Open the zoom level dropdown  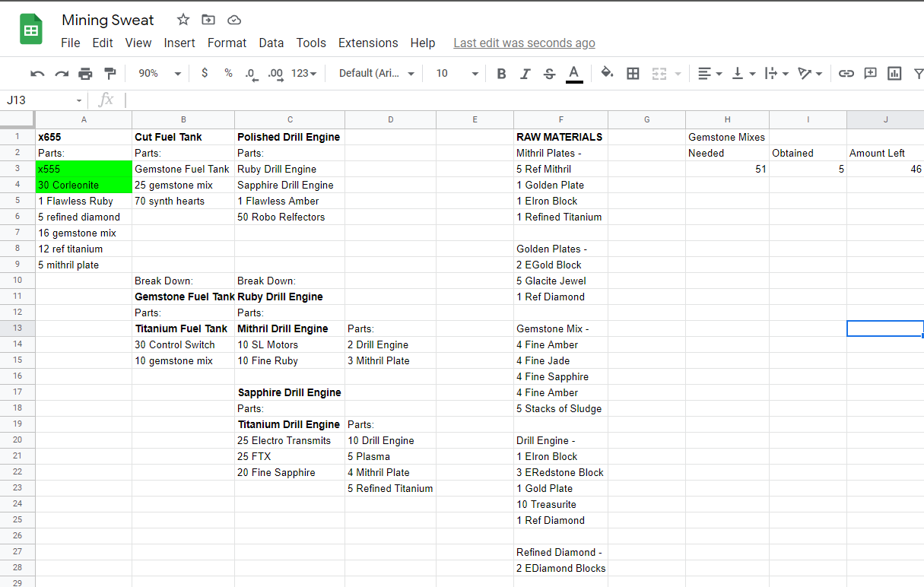[160, 73]
